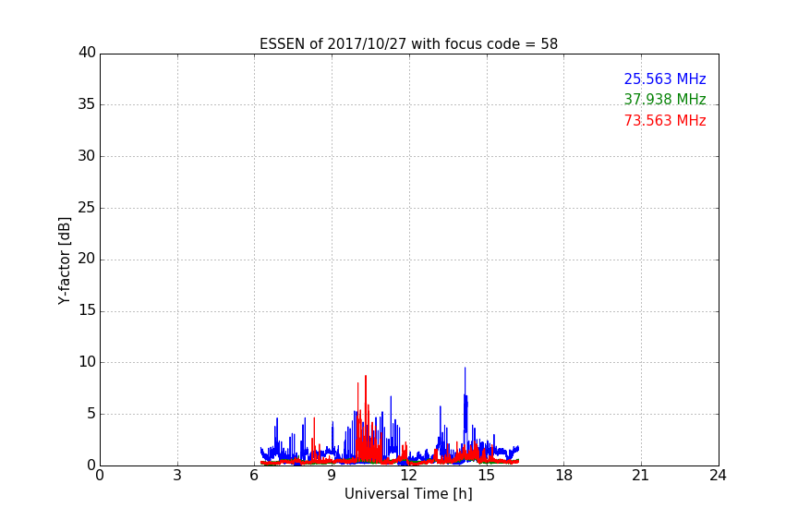Click y-axis tick label 10

click(87, 362)
